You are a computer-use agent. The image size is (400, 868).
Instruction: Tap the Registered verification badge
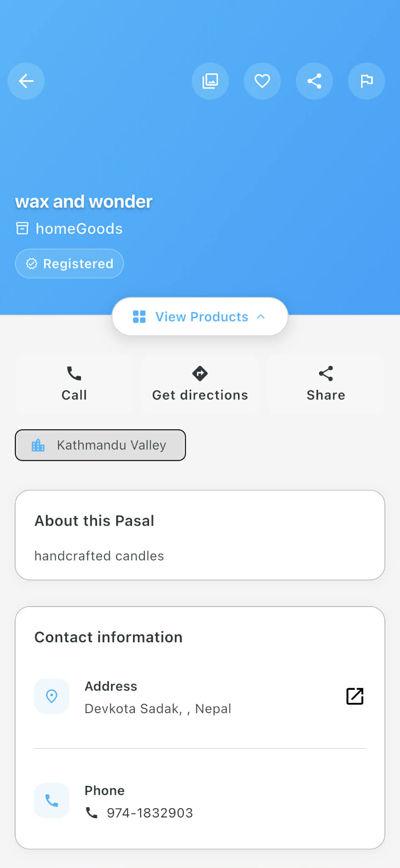(x=69, y=264)
